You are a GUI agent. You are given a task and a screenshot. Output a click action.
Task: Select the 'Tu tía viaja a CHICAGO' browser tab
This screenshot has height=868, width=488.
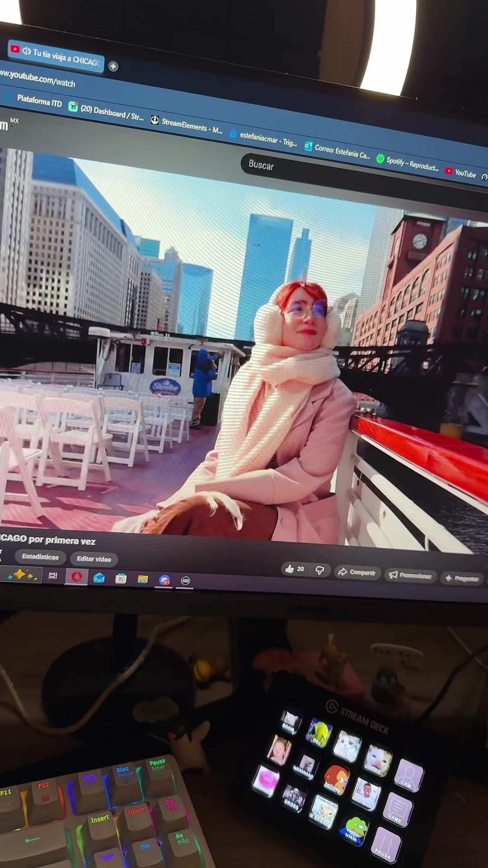coord(55,57)
